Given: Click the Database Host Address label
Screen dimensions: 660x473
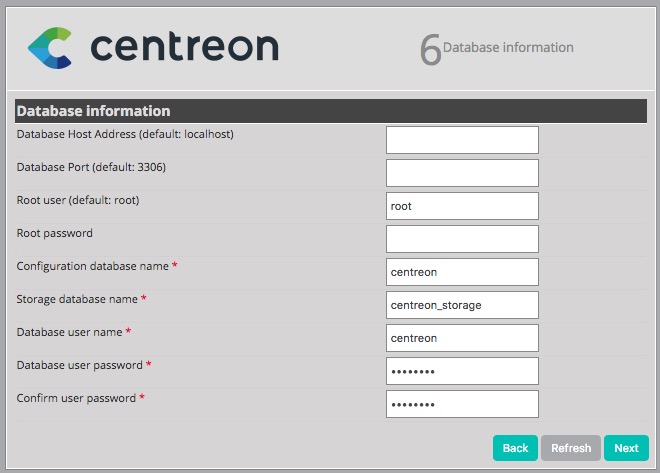Looking at the screenshot, I should (x=125, y=134).
